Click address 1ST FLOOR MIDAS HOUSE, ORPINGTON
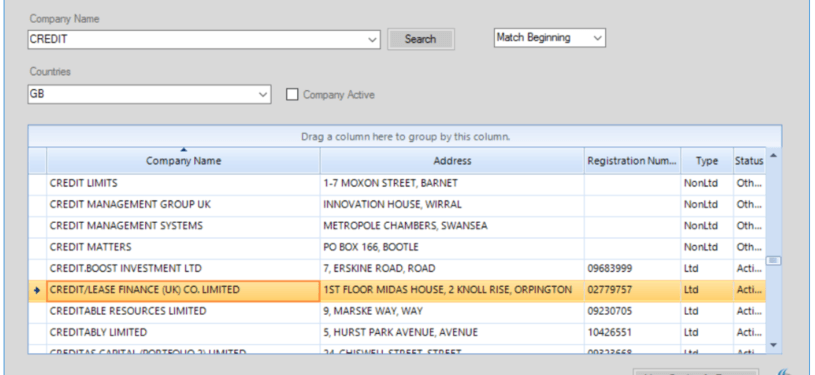 [x=448, y=290]
